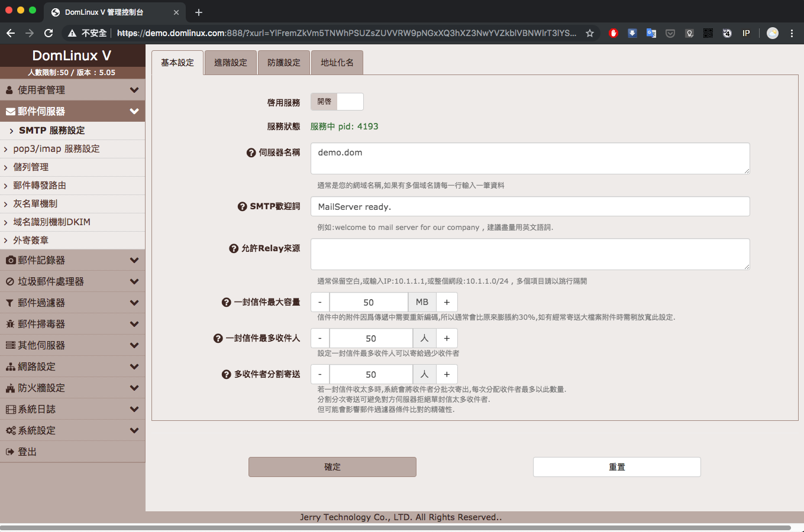Click the SMTP歡迎詞 input field

coord(530,206)
